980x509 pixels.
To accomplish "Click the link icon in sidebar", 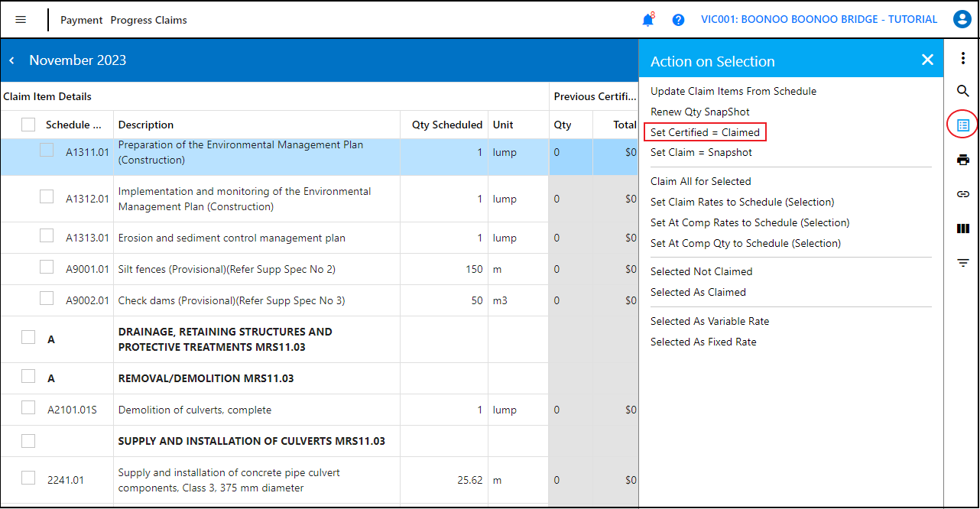I will coord(963,194).
